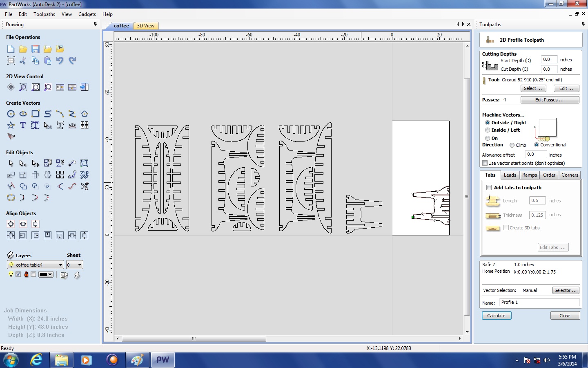Screen dimensions: 588x368
Task: Select the Pan view tool with four arrows
Action: pyautogui.click(x=11, y=87)
